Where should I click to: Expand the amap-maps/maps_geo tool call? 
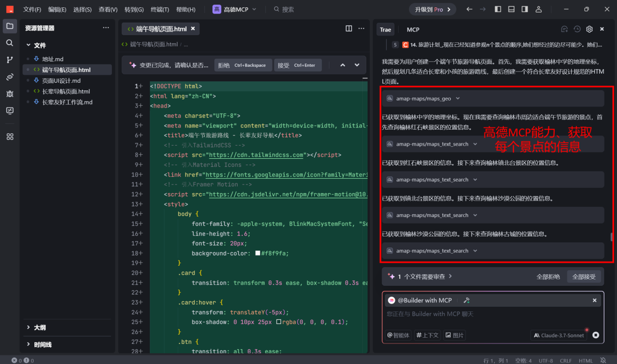click(493, 98)
